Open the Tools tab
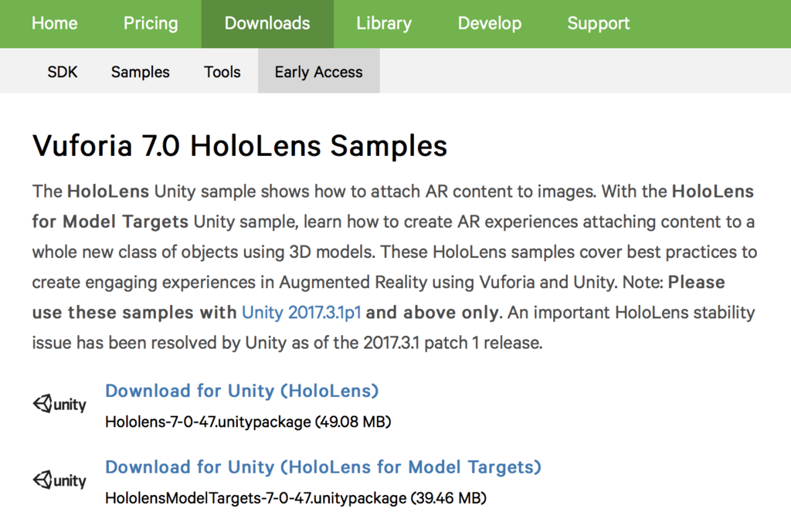The width and height of the screenshot is (791, 532). click(x=222, y=72)
